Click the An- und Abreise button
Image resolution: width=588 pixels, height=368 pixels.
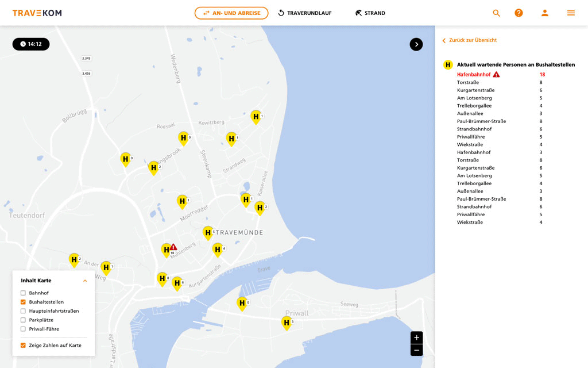[x=231, y=13]
